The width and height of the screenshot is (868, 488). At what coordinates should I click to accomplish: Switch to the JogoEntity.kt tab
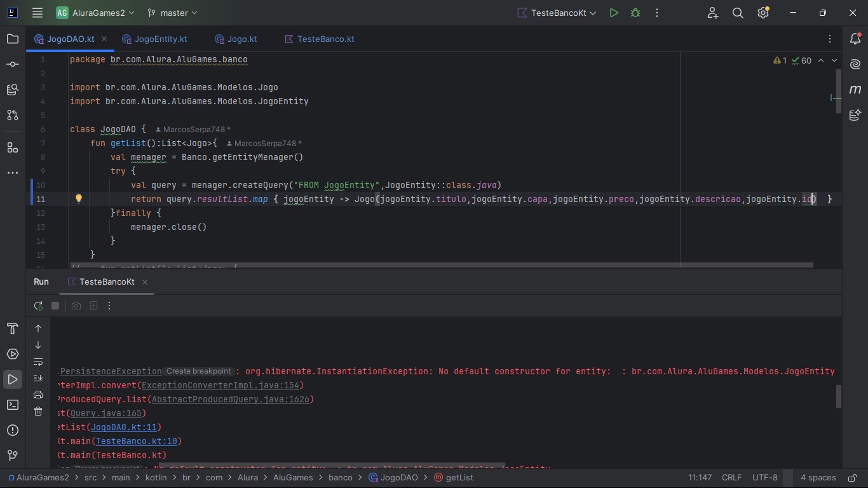[155, 39]
